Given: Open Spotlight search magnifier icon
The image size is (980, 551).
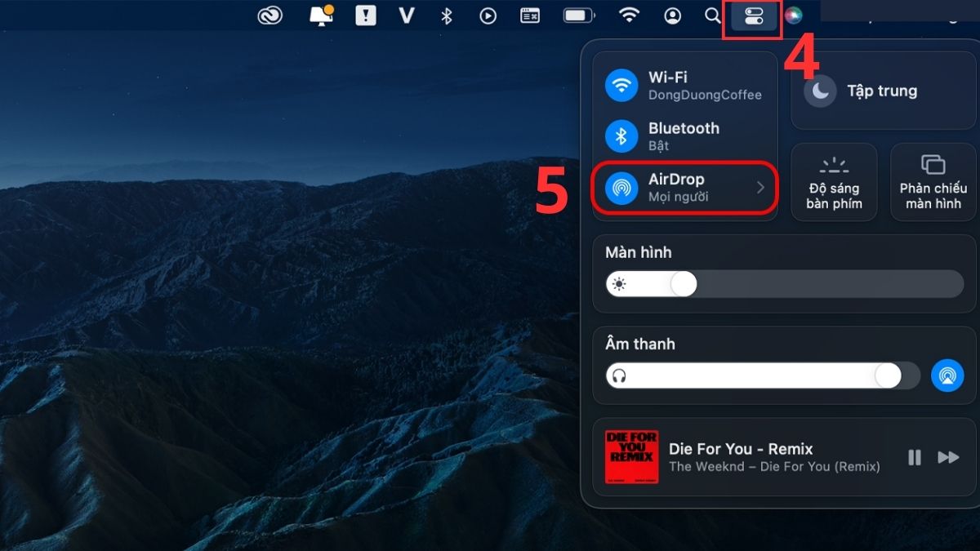Looking at the screenshot, I should pos(713,16).
